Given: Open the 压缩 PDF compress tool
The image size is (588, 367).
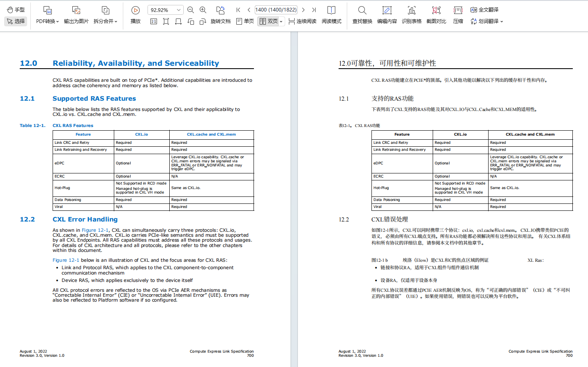Looking at the screenshot, I should tap(457, 14).
